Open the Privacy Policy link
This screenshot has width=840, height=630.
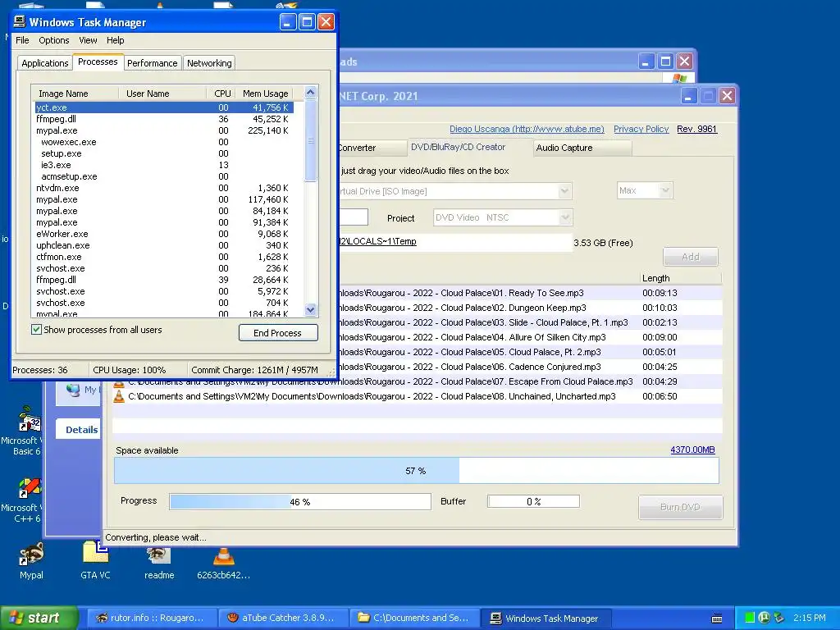click(x=641, y=129)
